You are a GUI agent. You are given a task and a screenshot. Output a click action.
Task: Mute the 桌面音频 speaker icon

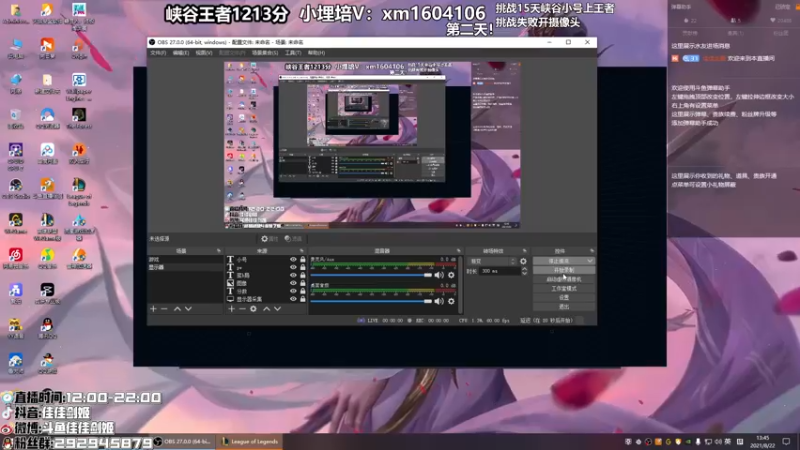click(439, 301)
